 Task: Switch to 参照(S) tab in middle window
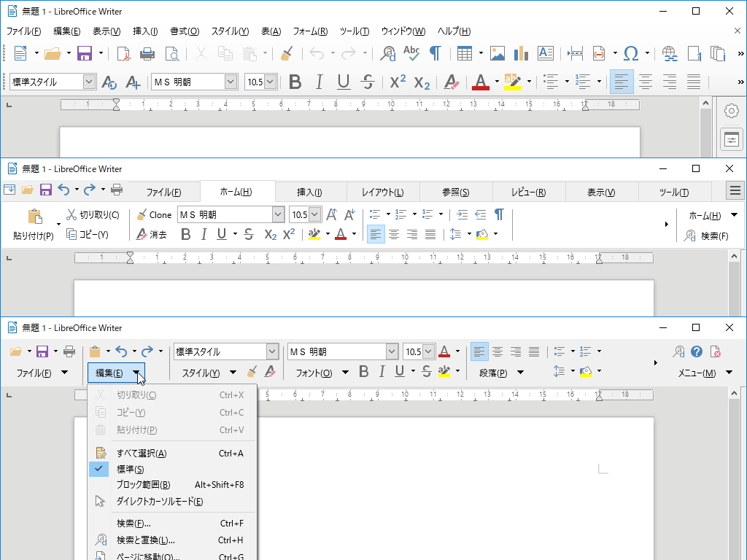click(x=455, y=192)
